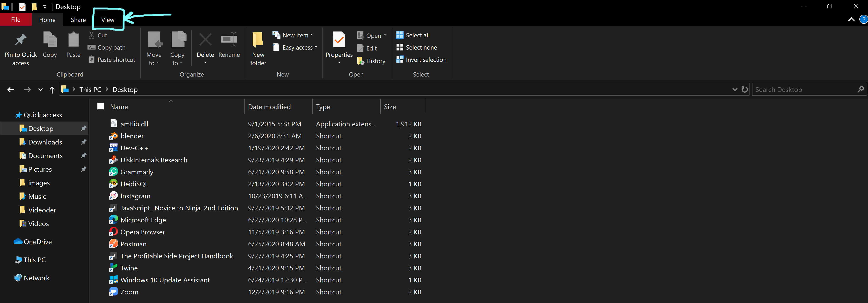The image size is (868, 303).
Task: Sort by the Size column header
Action: pos(390,107)
